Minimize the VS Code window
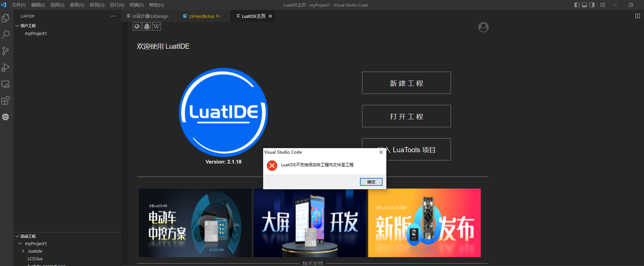This screenshot has height=266, width=644. click(x=615, y=5)
